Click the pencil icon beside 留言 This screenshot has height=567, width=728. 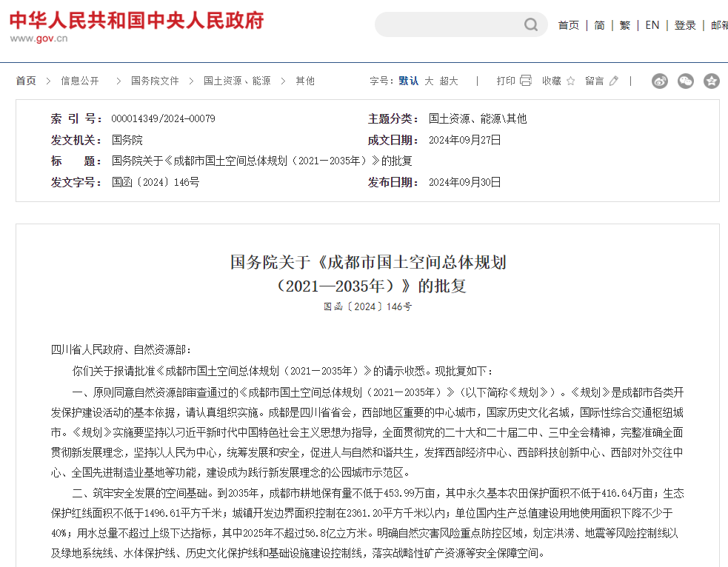coord(614,81)
